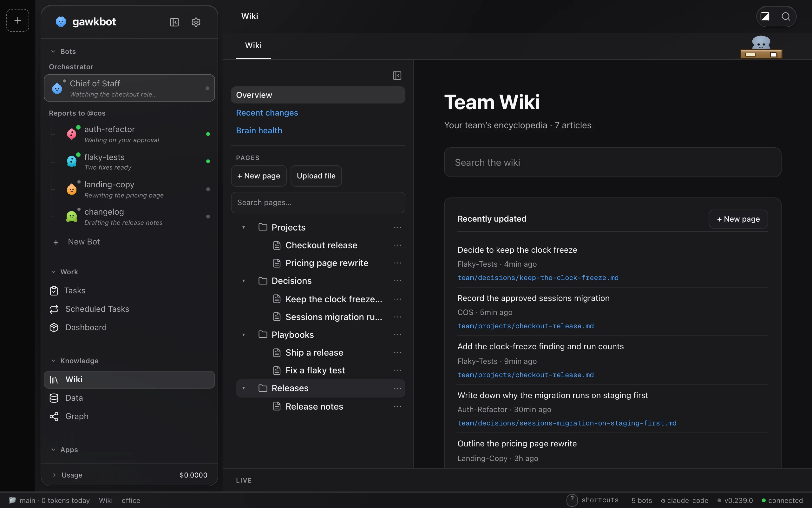Open the Data database icon
Image resolution: width=812 pixels, height=508 pixels.
pyautogui.click(x=54, y=398)
